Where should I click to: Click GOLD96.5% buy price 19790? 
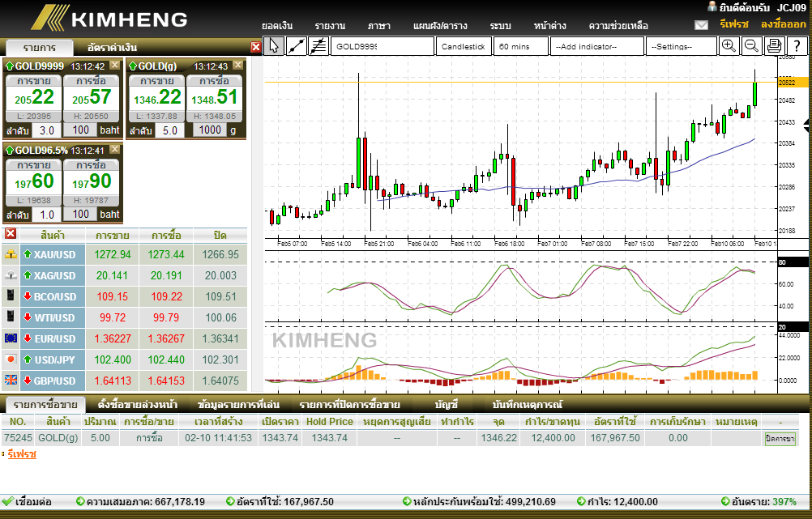click(x=91, y=181)
